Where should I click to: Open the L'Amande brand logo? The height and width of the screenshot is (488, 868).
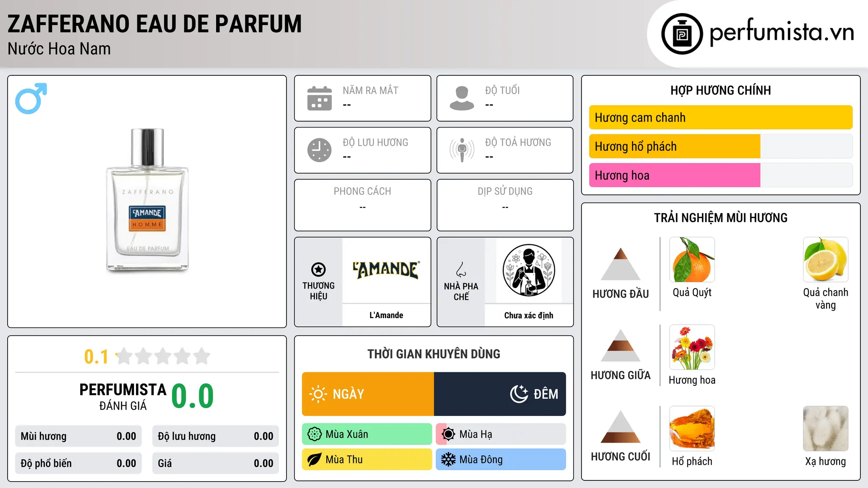tap(386, 270)
